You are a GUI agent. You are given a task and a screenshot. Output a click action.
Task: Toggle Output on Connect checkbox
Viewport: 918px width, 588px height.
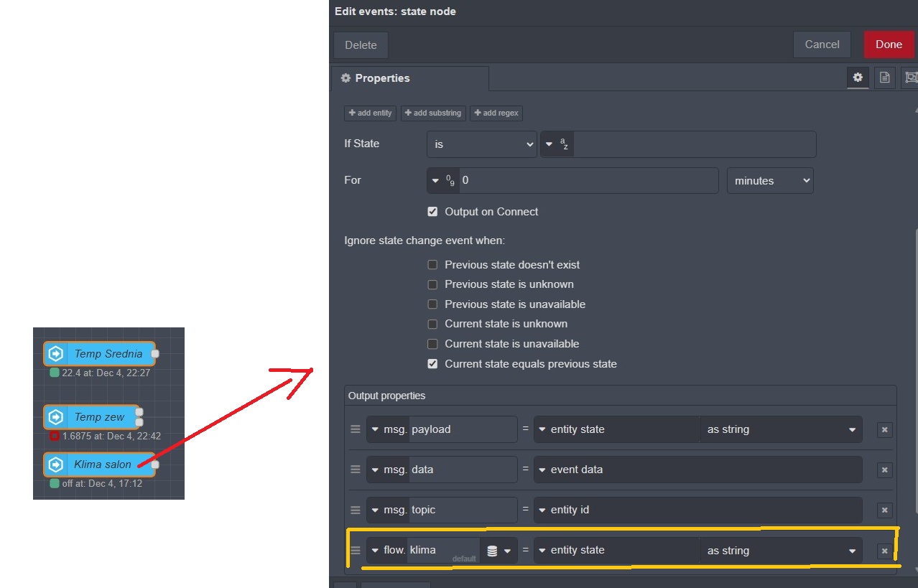tap(432, 212)
